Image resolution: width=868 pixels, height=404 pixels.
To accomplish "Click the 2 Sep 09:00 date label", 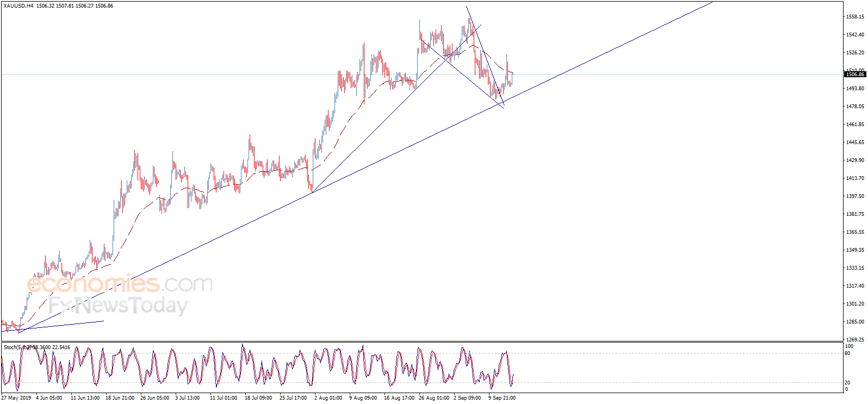I will pyautogui.click(x=467, y=398).
